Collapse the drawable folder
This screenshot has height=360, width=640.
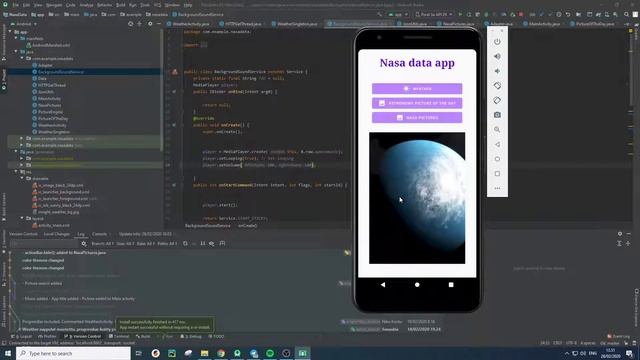click(22, 178)
